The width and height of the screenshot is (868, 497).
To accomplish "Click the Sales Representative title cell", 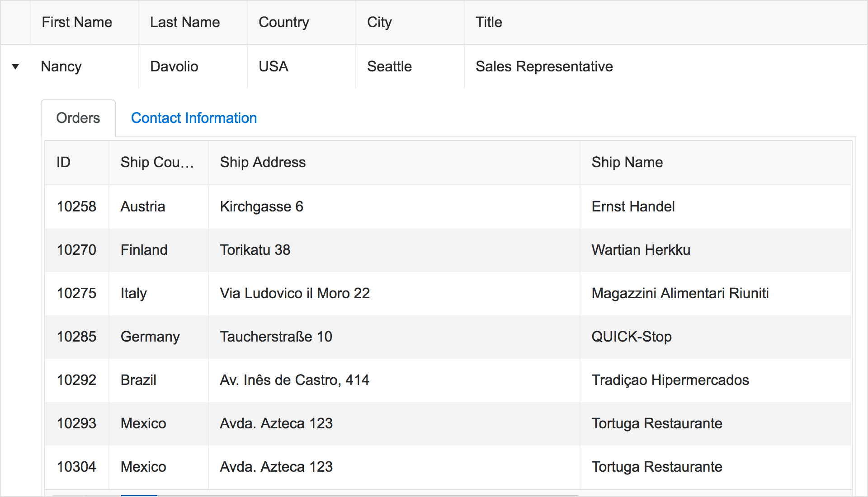I will [x=544, y=66].
